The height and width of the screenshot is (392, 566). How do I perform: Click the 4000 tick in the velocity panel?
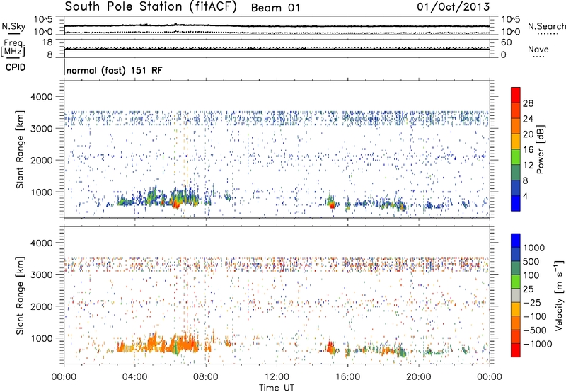click(41, 243)
